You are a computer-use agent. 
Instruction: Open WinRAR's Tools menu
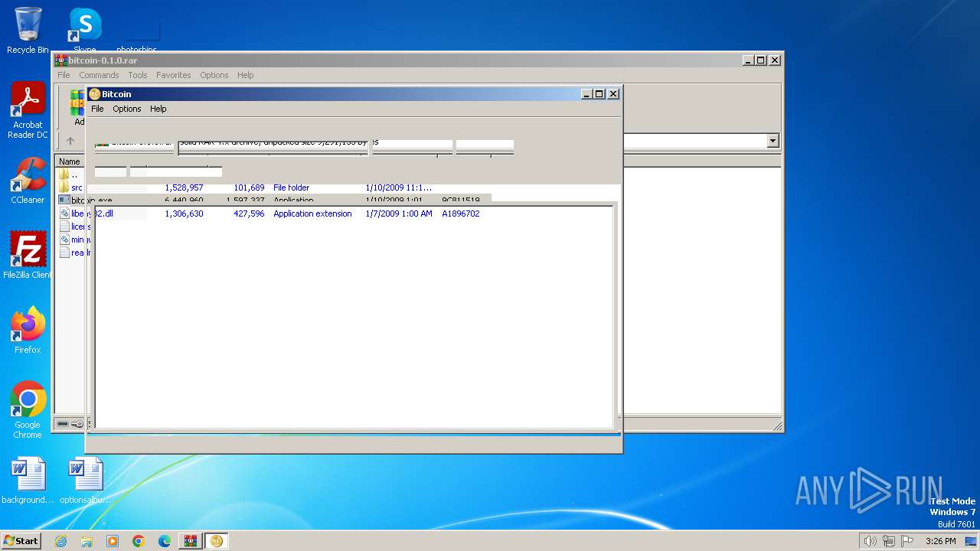coord(138,75)
